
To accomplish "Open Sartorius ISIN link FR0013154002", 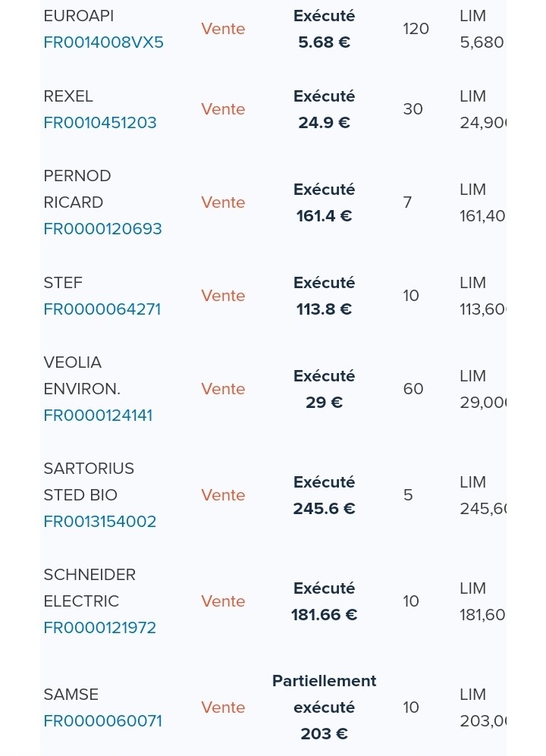I will click(x=100, y=521).
